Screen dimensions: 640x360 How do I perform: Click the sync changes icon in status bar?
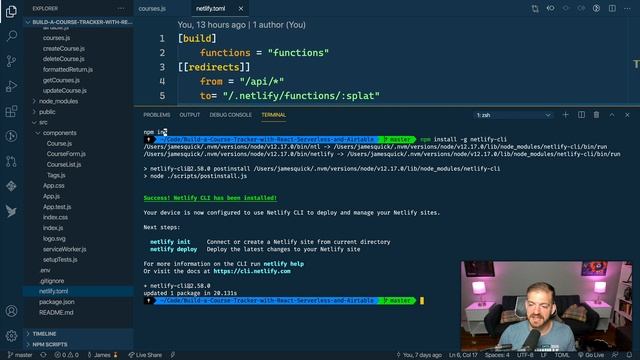[43, 355]
